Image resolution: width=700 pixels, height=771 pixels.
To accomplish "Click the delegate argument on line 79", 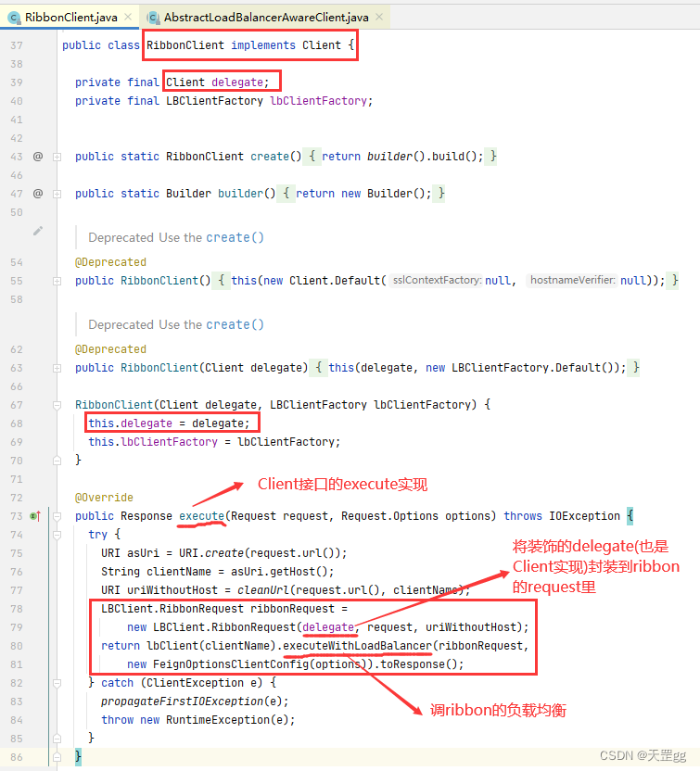I will (328, 627).
